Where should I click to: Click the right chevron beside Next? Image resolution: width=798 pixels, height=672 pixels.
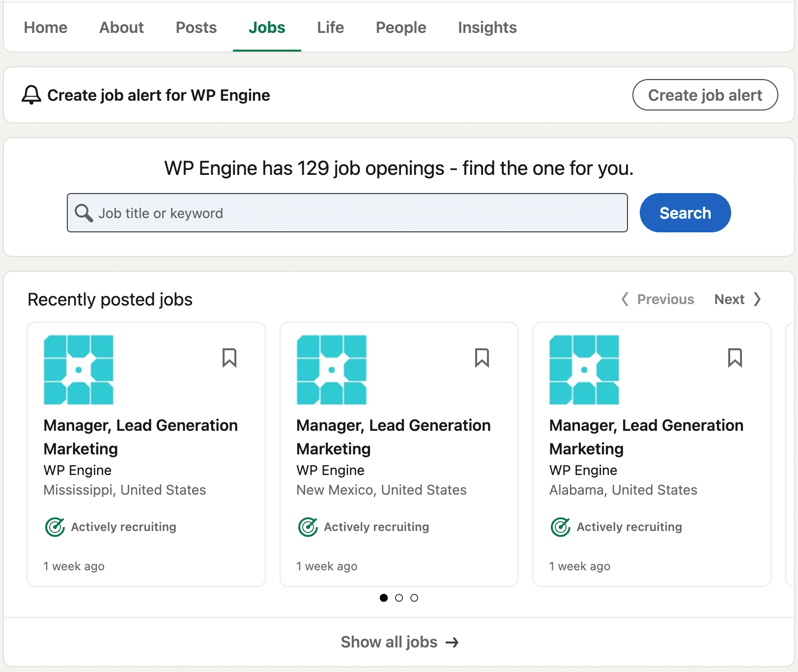point(757,299)
